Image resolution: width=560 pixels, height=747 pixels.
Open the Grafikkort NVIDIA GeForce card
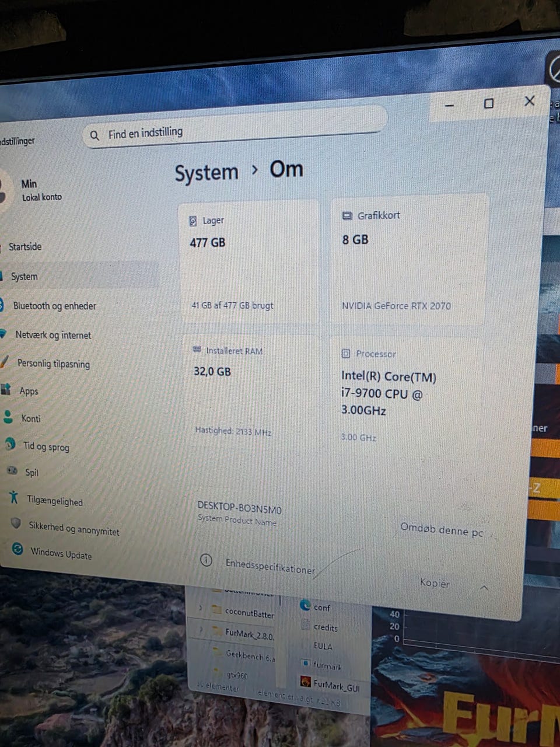click(x=408, y=261)
